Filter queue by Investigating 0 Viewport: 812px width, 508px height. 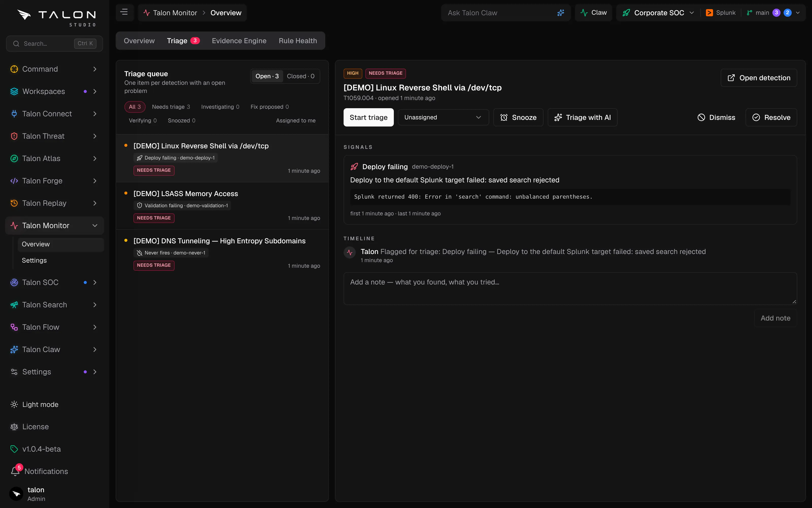point(220,107)
